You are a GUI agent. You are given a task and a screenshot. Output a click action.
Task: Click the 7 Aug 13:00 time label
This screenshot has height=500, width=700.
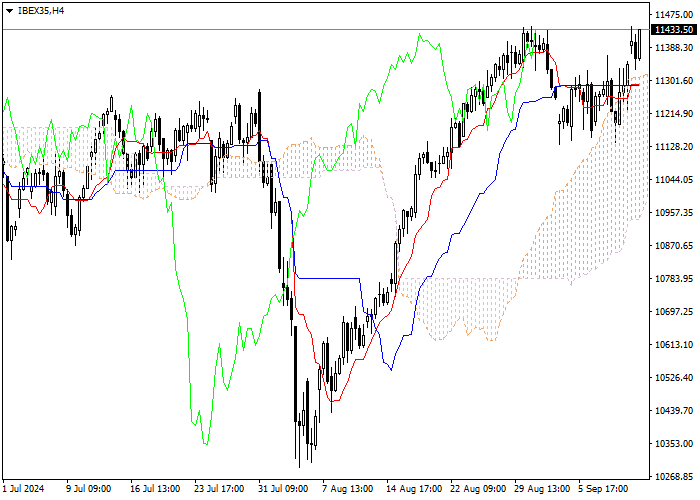click(347, 489)
